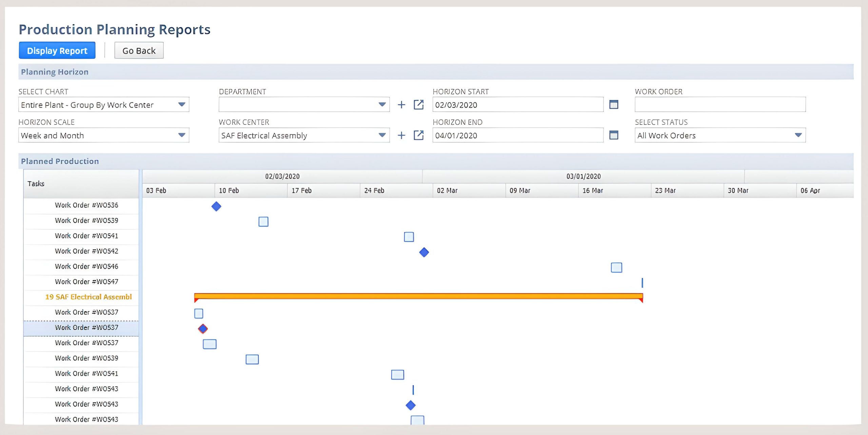868x435 pixels.
Task: Open department record in new window icon
Action: tap(419, 105)
